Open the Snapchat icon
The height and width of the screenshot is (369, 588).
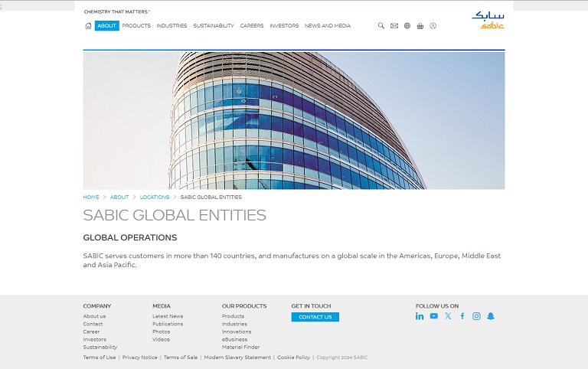(x=491, y=316)
